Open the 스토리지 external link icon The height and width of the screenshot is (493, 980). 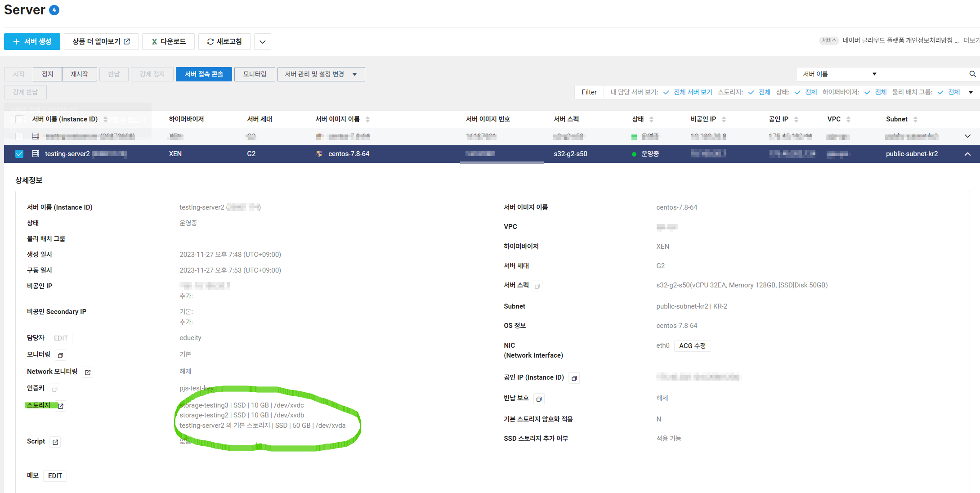click(61, 406)
